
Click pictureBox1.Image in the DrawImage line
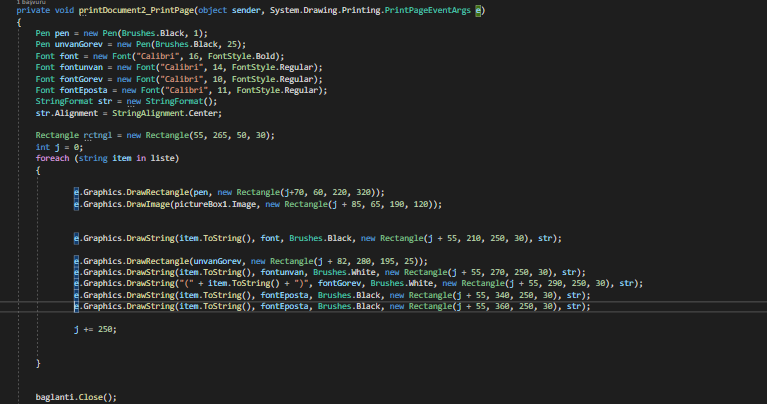click(215, 204)
